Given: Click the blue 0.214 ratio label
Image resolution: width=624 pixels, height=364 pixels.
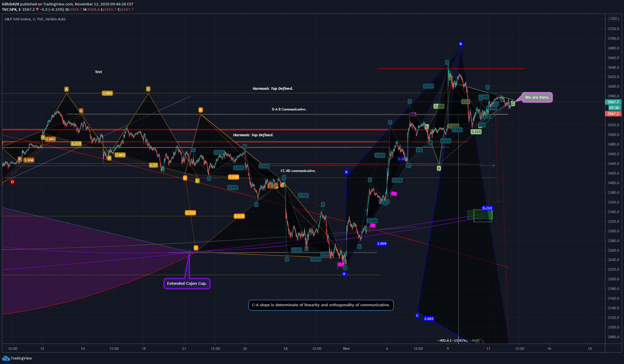Looking at the screenshot, I should (x=487, y=208).
